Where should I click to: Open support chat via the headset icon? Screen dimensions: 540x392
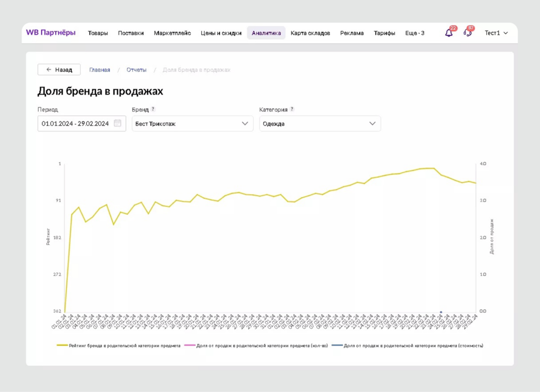coord(467,33)
